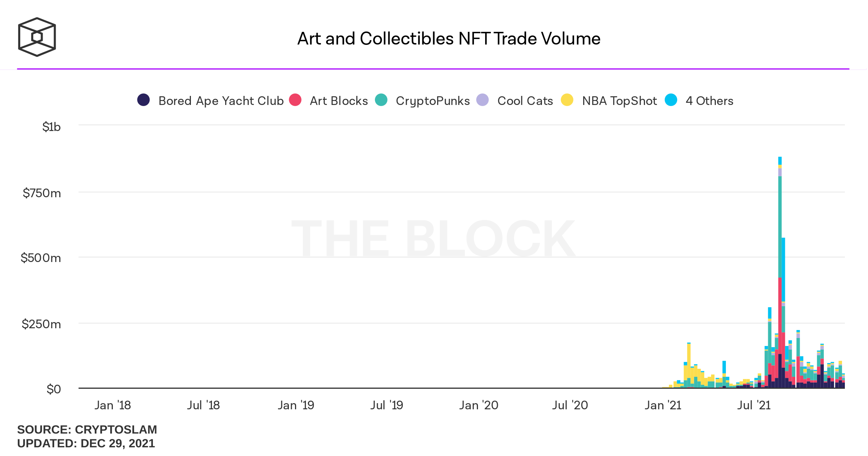Image resolution: width=868 pixels, height=456 pixels.
Task: Select the NBA TopShot legend label
Action: 619,101
